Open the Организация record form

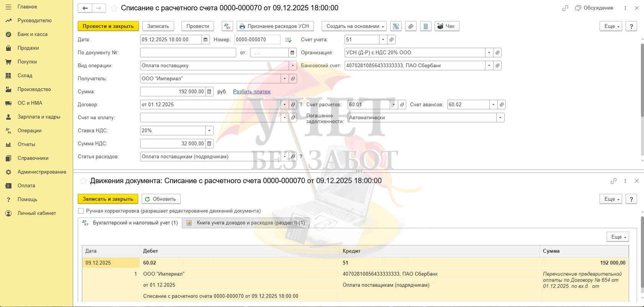[x=497, y=52]
